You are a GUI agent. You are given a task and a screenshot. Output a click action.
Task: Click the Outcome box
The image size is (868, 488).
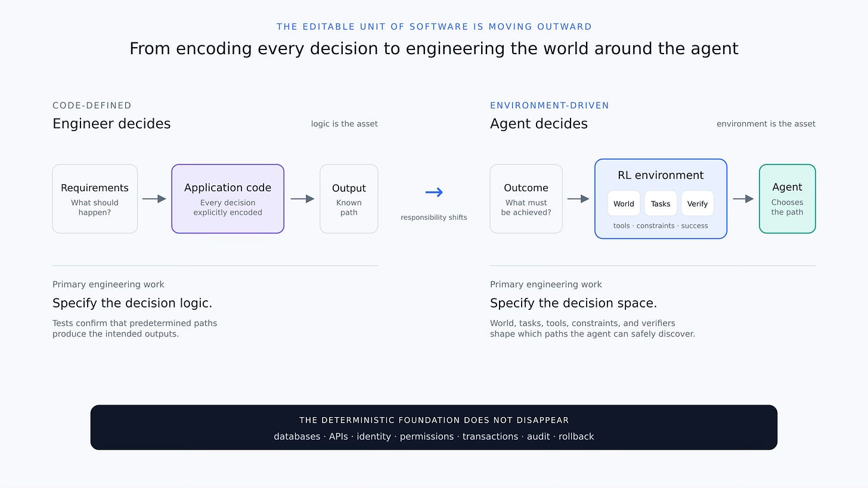tap(526, 198)
